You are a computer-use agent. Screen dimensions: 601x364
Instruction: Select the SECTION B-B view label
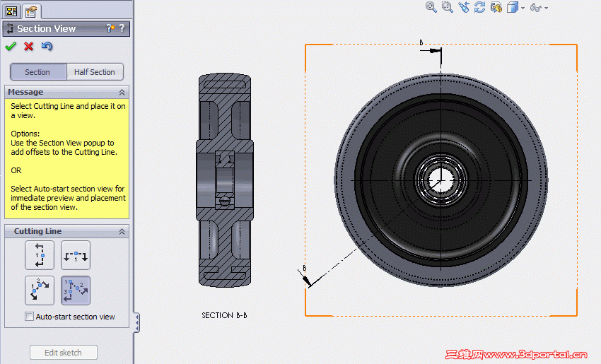pyautogui.click(x=224, y=315)
